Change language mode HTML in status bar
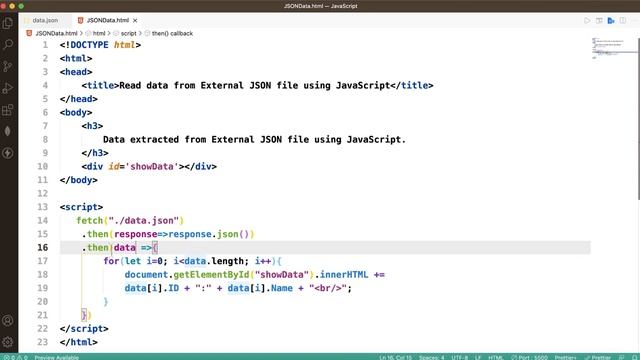The height and width of the screenshot is (360, 640). (x=496, y=357)
